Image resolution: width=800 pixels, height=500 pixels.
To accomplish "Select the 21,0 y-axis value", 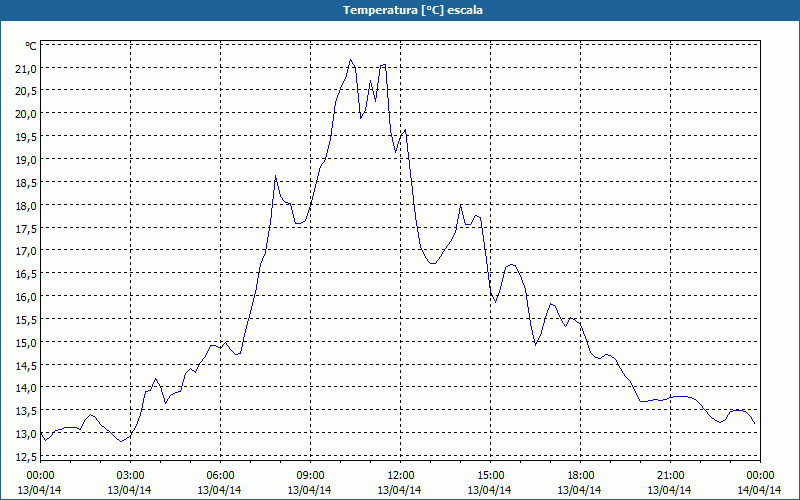I will [x=26, y=68].
